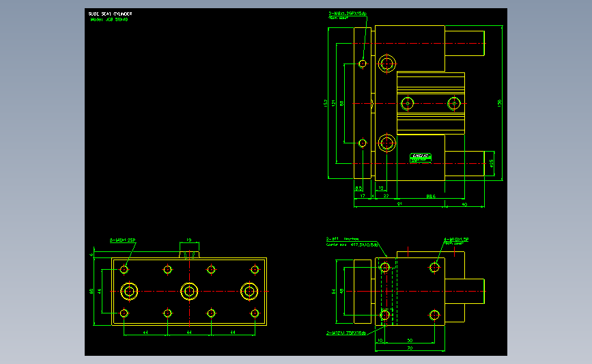Click the 4-M10x1.5P callout text

456,240
